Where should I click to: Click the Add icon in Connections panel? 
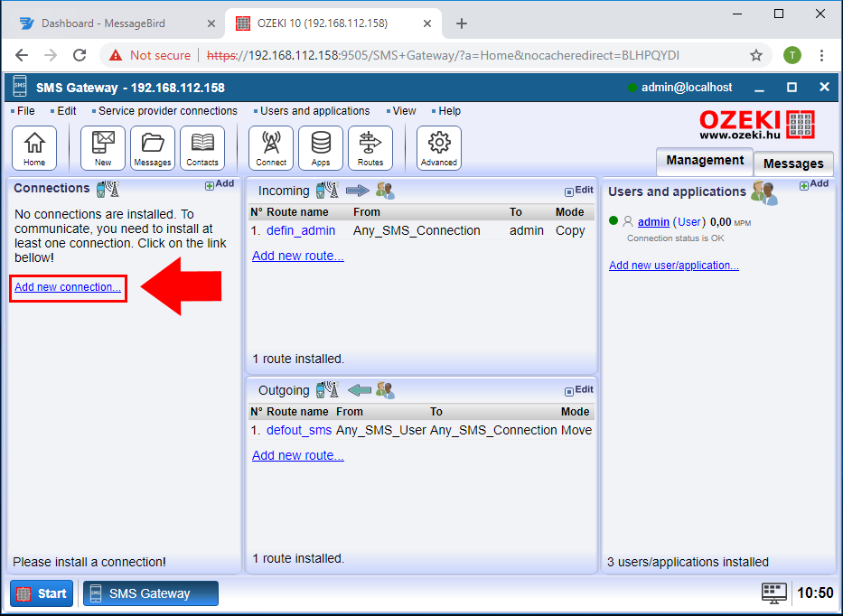[x=220, y=184]
